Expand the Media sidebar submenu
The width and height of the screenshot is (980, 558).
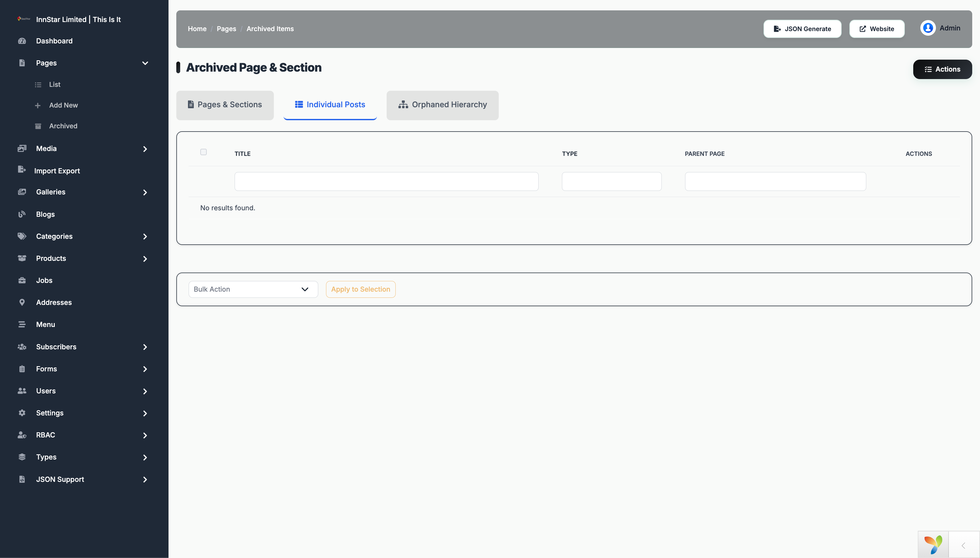pyautogui.click(x=145, y=149)
